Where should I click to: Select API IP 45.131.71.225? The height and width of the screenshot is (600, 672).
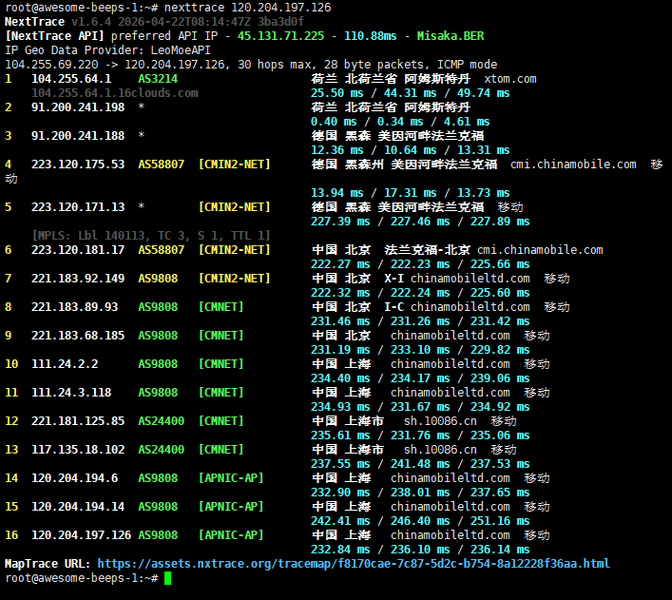point(281,36)
